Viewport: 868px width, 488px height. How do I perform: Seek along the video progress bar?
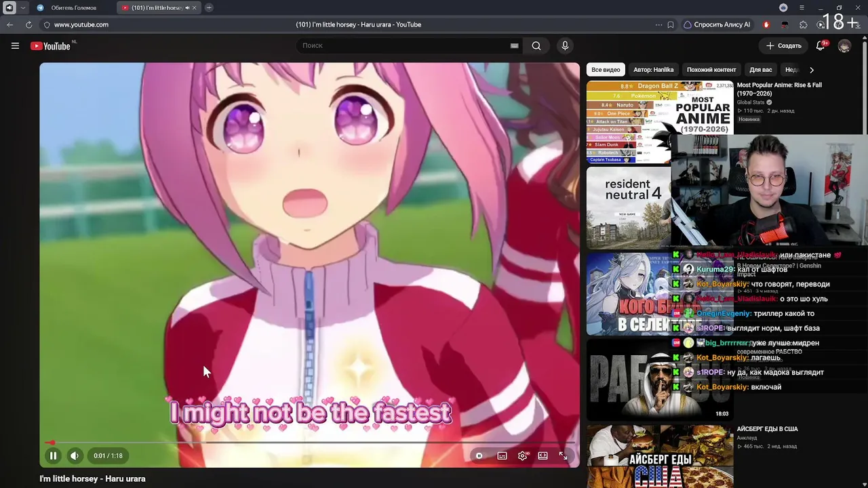point(310,443)
